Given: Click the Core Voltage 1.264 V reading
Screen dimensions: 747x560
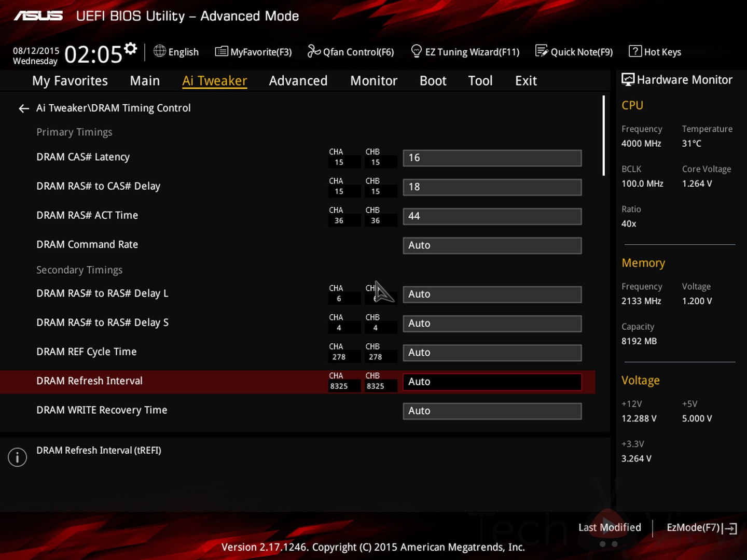Looking at the screenshot, I should coord(697,184).
